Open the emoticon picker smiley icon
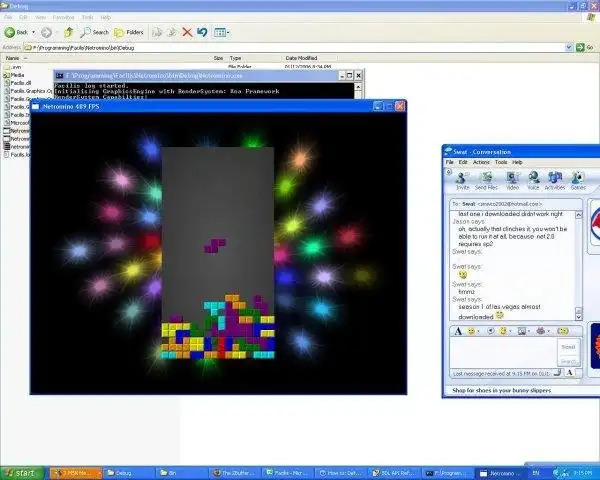The image size is (600, 480). pyautogui.click(x=471, y=331)
